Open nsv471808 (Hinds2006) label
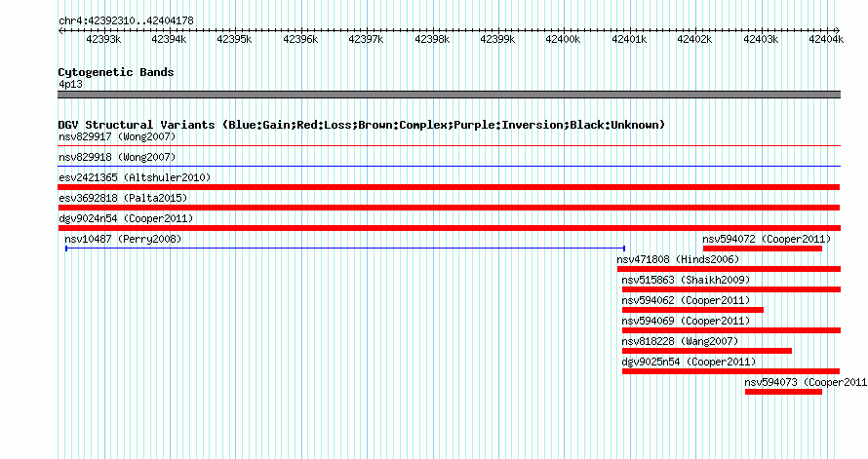Screen dimensions: 868x459 [678, 259]
